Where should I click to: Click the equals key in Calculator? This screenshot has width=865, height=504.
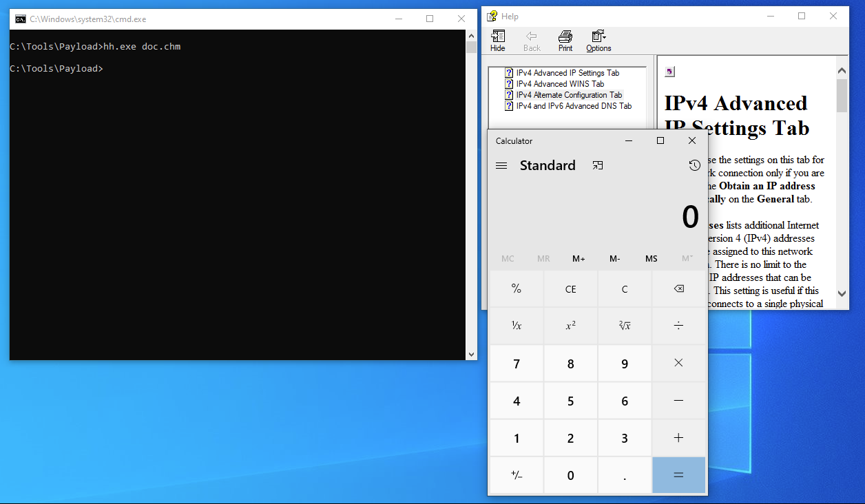[678, 475]
